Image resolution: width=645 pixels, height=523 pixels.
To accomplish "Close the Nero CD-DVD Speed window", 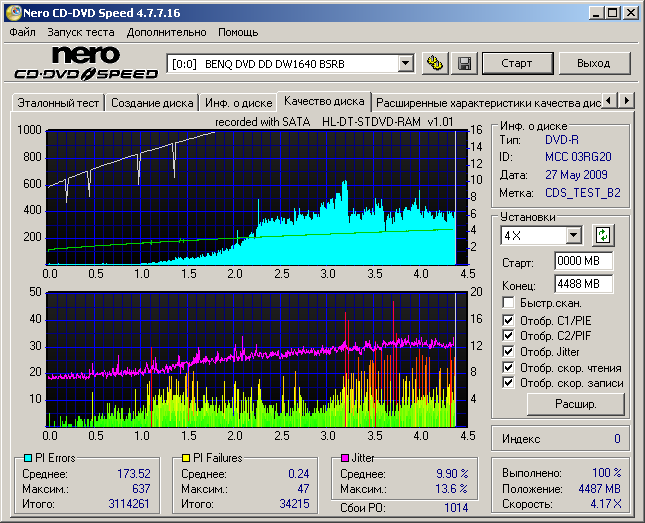I will (631, 13).
